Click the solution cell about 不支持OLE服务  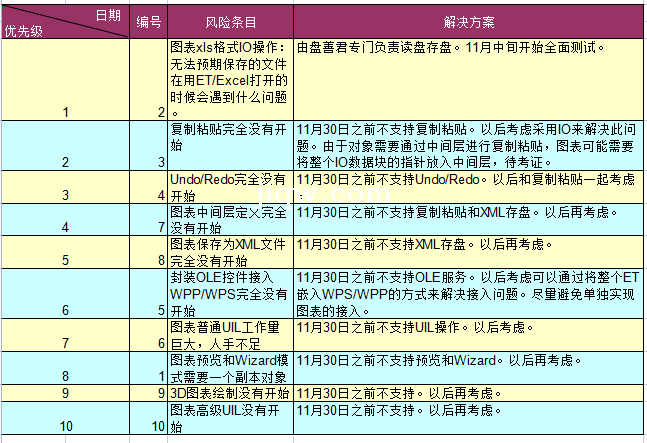click(x=468, y=293)
